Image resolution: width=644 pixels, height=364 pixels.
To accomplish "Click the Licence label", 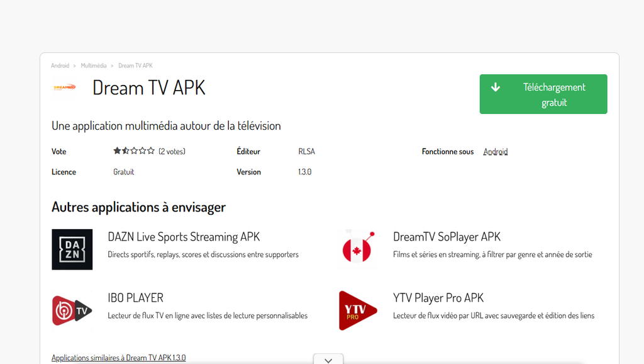I will point(64,172).
